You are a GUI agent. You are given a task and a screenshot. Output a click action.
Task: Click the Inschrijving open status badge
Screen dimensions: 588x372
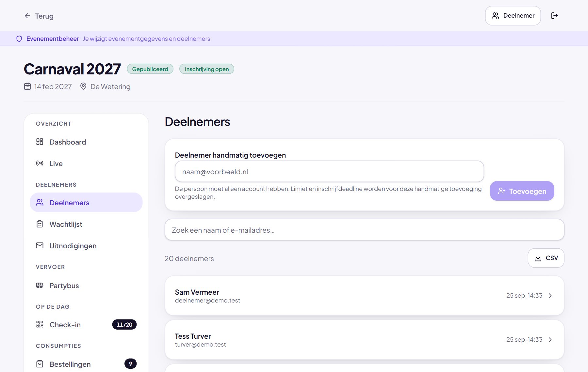tap(207, 69)
